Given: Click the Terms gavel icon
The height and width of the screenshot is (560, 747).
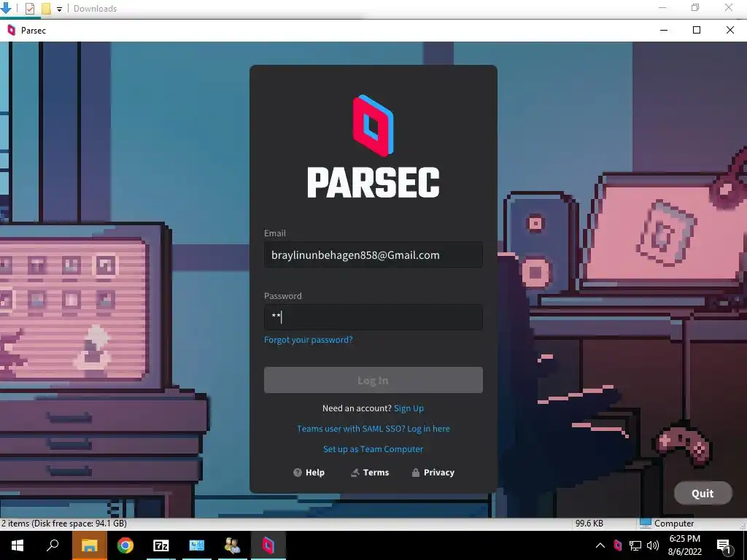Looking at the screenshot, I should pyautogui.click(x=355, y=472).
